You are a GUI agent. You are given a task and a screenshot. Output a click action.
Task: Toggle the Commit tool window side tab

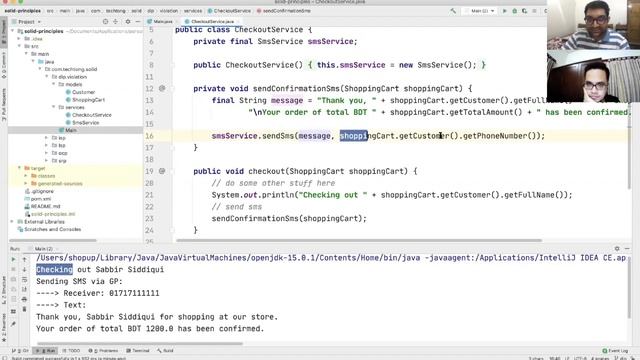coord(4,65)
